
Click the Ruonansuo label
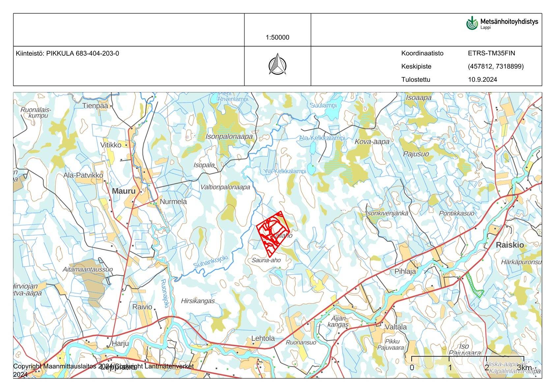(301, 343)
